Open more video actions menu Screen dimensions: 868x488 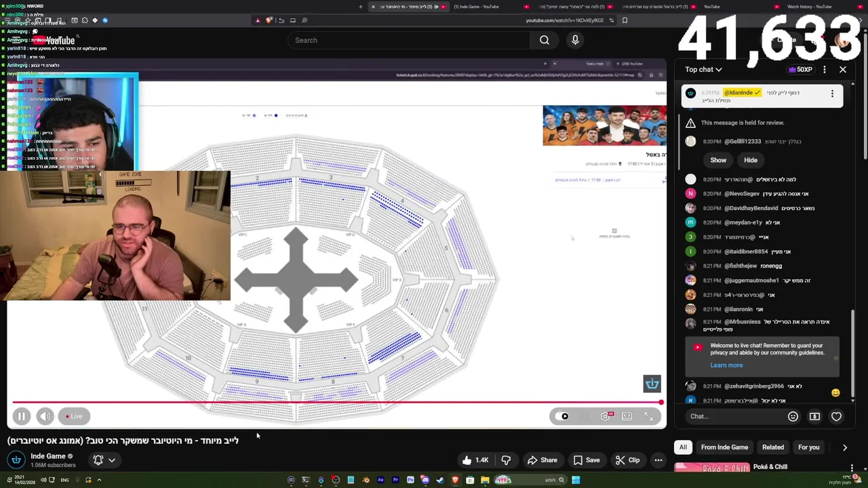658,460
